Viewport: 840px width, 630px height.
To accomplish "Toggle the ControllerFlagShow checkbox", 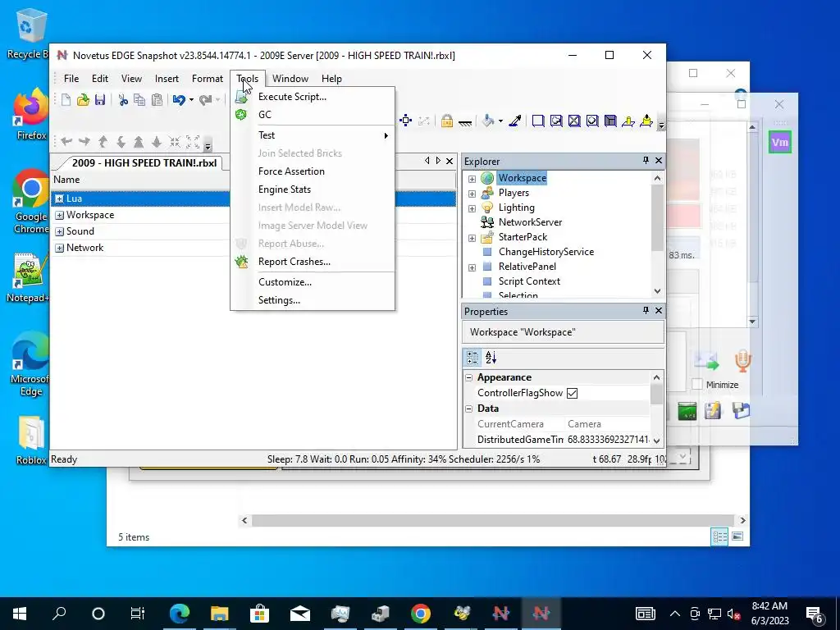I will 572,393.
